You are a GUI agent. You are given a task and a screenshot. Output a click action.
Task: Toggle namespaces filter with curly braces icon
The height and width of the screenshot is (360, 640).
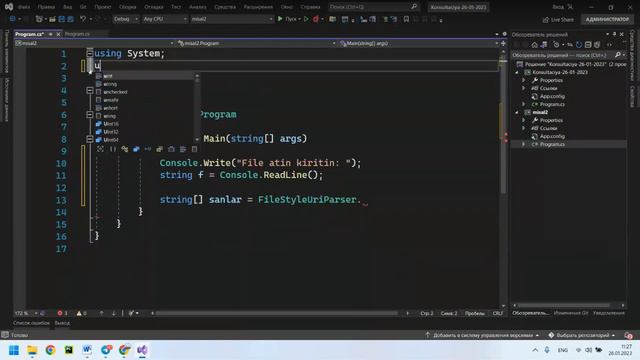pos(113,149)
